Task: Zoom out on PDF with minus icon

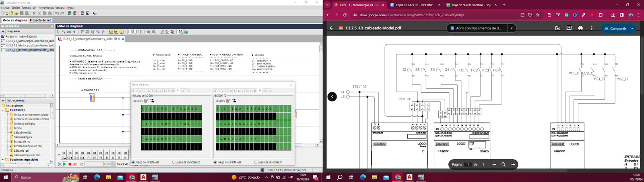Action: (x=494, y=164)
